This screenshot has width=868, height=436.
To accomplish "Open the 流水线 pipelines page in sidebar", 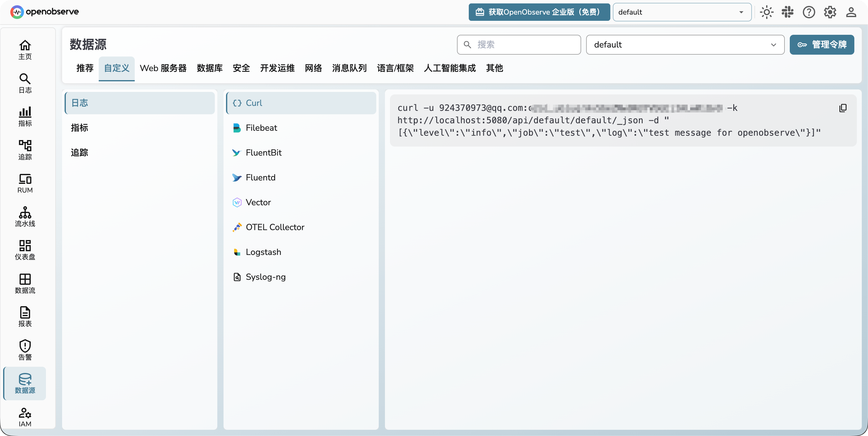I will [25, 217].
